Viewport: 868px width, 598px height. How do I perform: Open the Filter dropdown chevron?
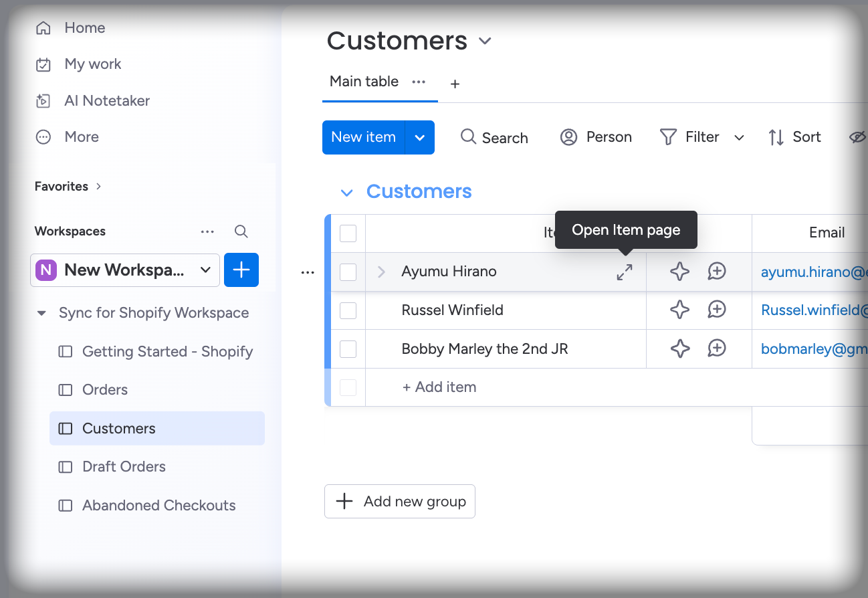pos(739,137)
